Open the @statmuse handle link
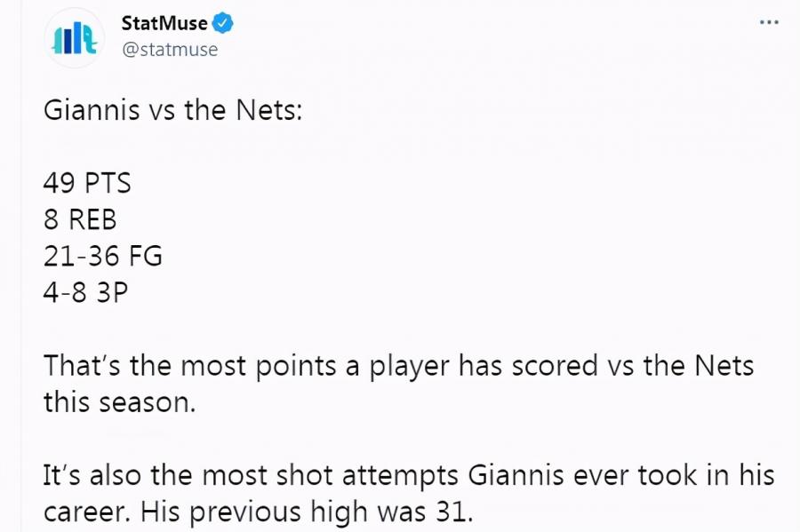The height and width of the screenshot is (532, 800). (170, 50)
